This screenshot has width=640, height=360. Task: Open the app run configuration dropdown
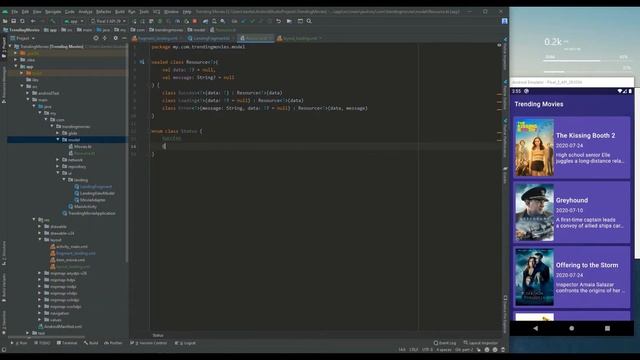pyautogui.click(x=73, y=21)
